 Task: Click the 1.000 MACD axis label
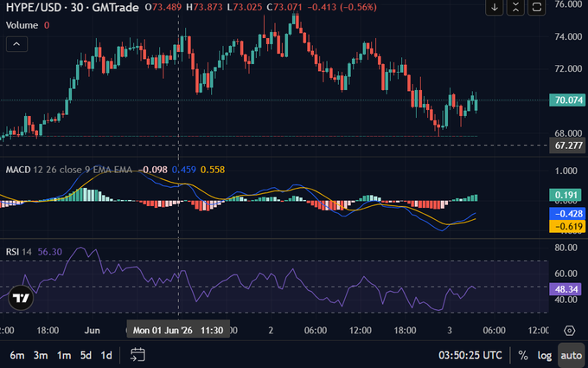(566, 171)
